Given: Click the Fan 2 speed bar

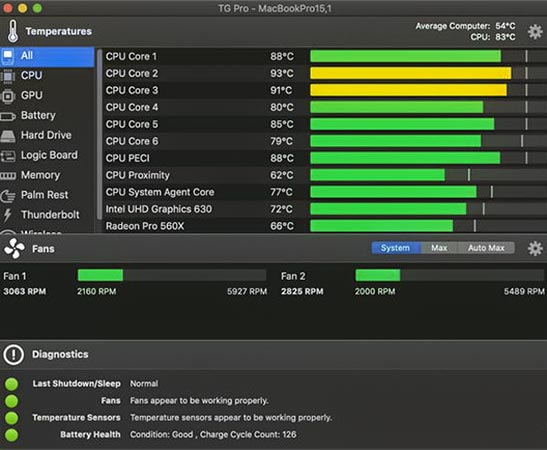Looking at the screenshot, I should click(449, 275).
